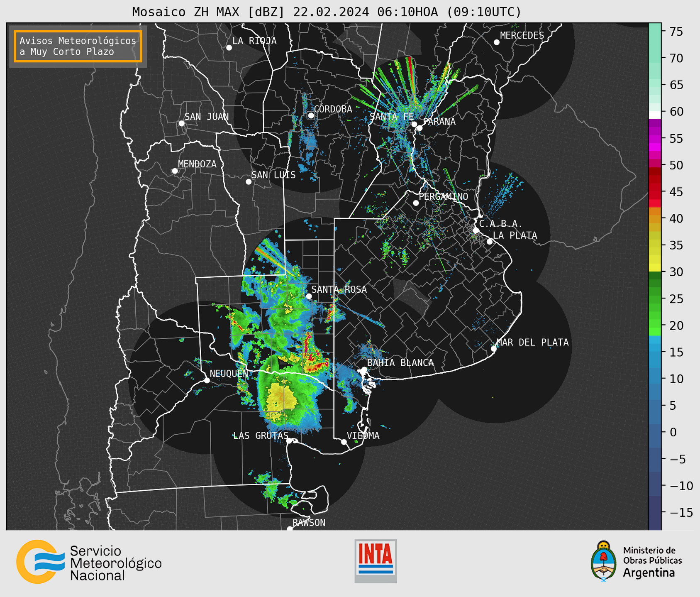Click the 75 label on the color scale
The image size is (700, 597).
point(676,32)
